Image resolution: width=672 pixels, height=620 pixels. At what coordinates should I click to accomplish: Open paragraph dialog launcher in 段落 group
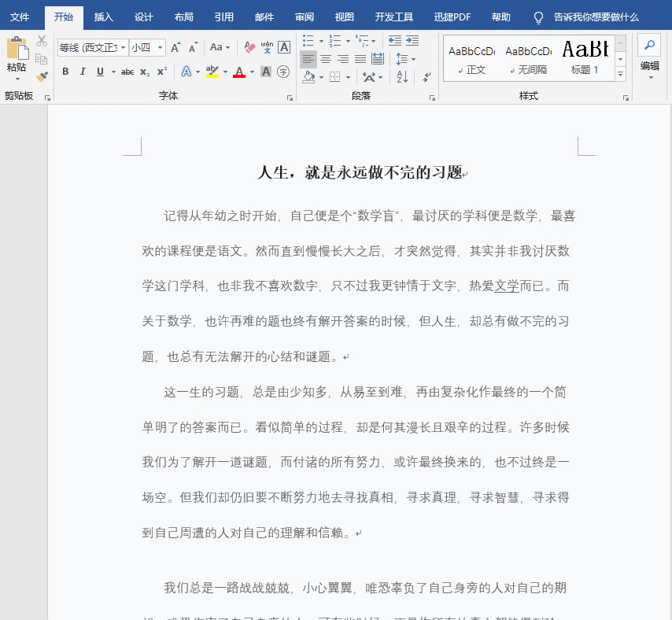(x=432, y=98)
